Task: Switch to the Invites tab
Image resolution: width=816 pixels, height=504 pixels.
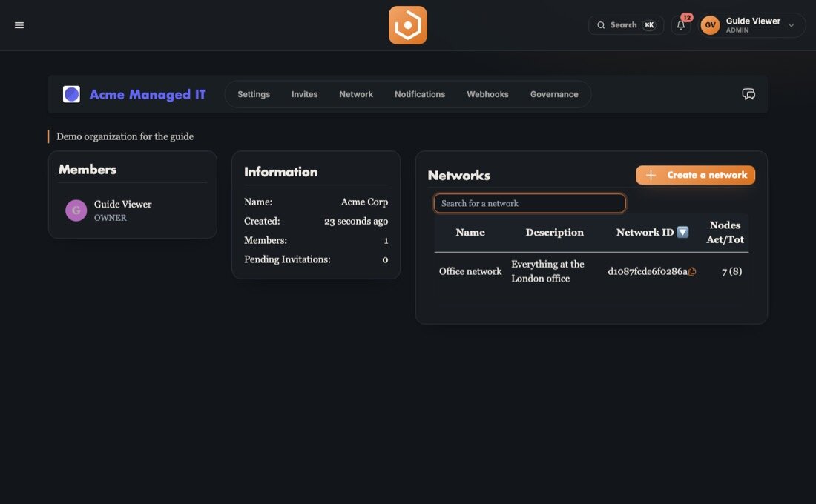Action: coord(304,94)
